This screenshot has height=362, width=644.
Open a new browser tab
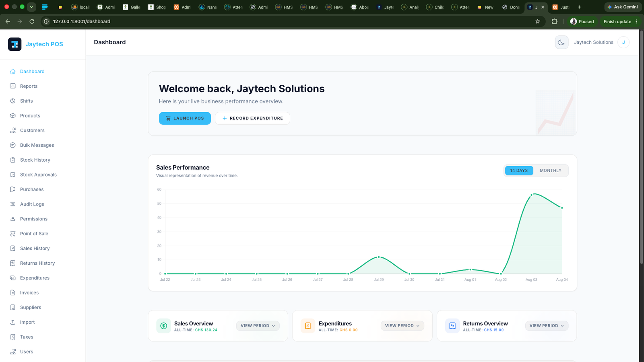click(580, 7)
